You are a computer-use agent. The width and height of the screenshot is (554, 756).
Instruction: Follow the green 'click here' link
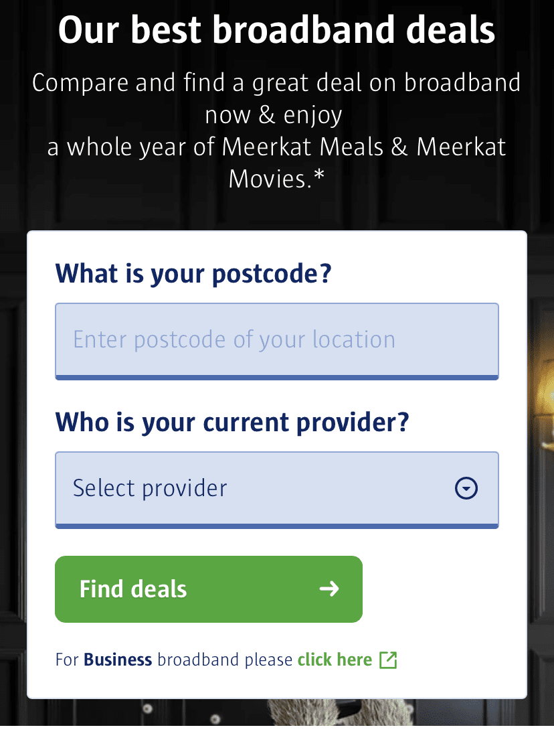point(335,659)
